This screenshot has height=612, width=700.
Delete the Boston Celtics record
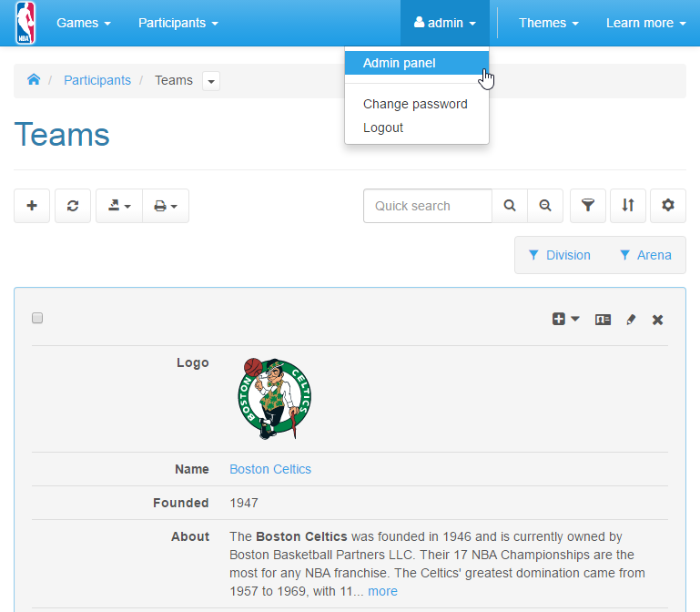point(658,320)
